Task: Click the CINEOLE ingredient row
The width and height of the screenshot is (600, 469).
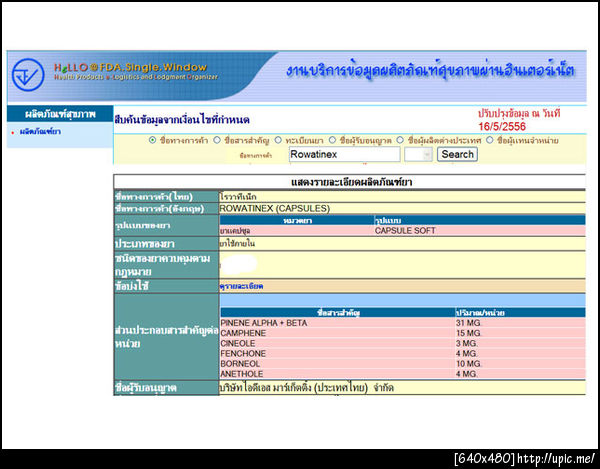Action: pyautogui.click(x=403, y=344)
